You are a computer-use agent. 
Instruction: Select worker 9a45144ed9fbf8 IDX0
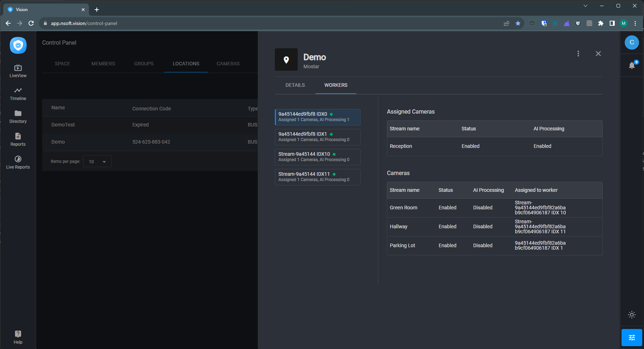point(318,117)
